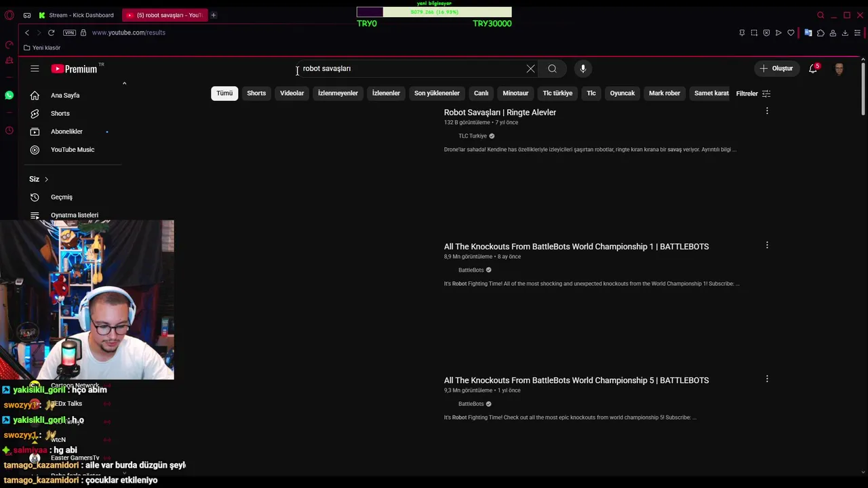This screenshot has width=868, height=488.
Task: Expand the Siz section chevron
Action: coord(46,179)
